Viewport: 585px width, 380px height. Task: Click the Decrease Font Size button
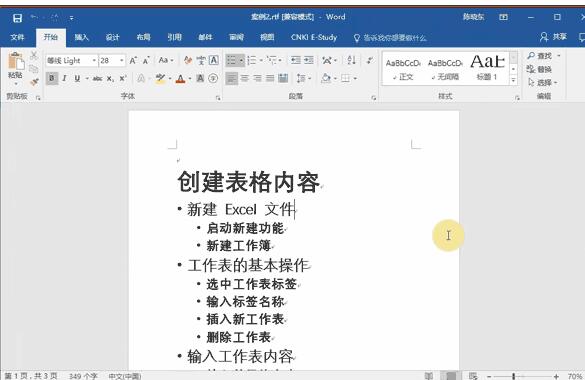(x=146, y=60)
